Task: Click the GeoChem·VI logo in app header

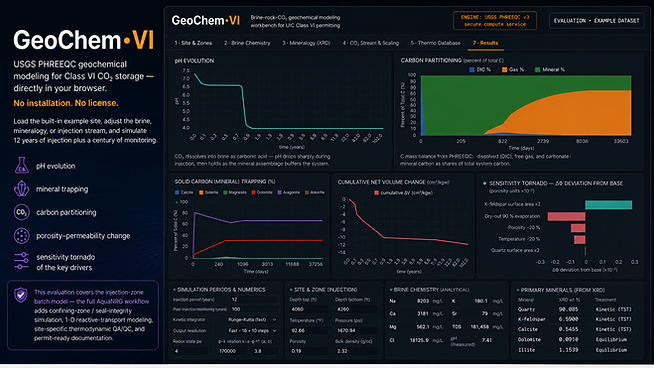Action: (x=206, y=20)
